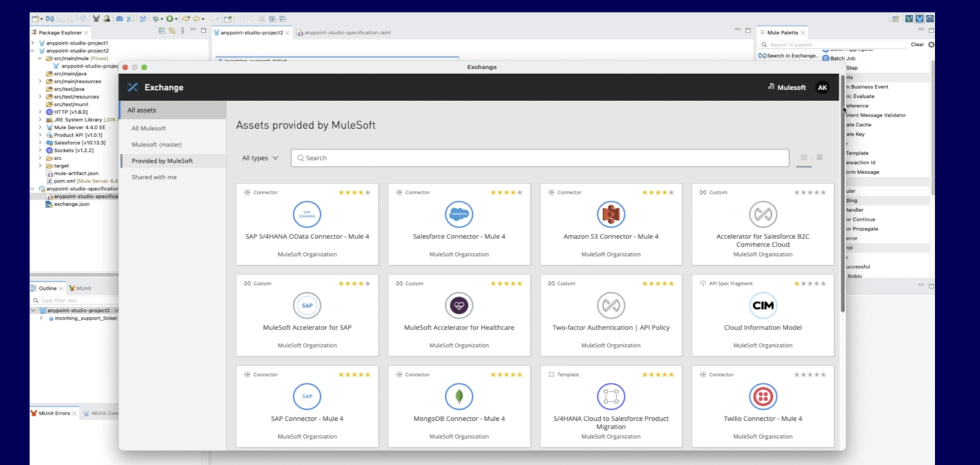Viewport: 980px width, 465px height.
Task: Select the MUnit tab beside Outline
Action: 80,288
